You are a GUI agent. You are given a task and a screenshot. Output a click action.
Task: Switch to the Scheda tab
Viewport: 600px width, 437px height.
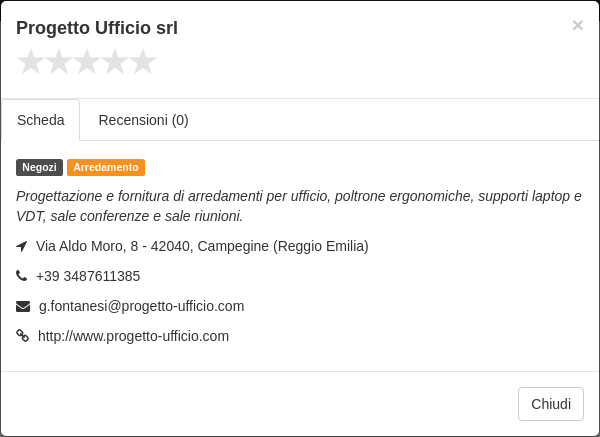(41, 120)
